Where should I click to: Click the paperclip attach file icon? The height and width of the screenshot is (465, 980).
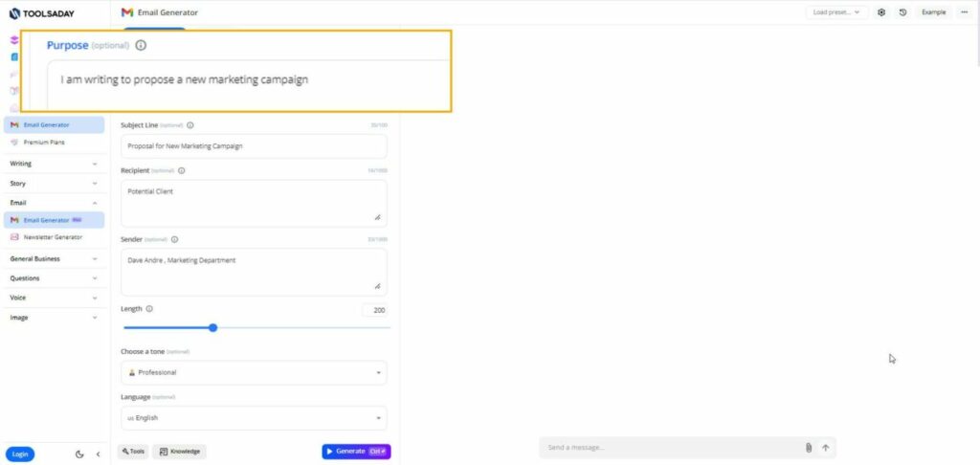pos(808,448)
